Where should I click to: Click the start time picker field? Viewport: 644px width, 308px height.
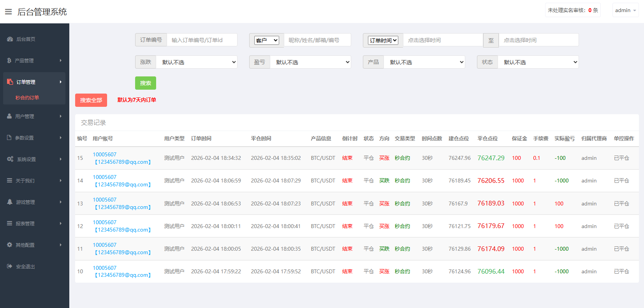click(443, 40)
